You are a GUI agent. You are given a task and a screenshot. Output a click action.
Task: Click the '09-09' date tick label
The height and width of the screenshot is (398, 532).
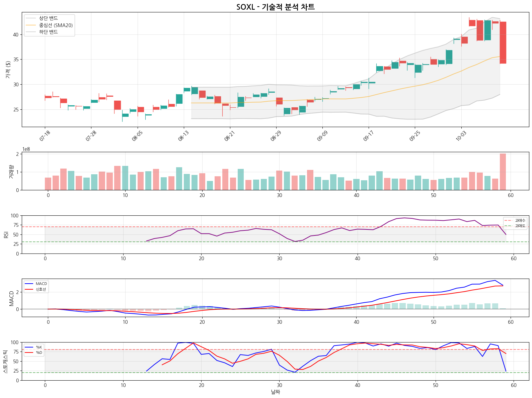pos(322,136)
